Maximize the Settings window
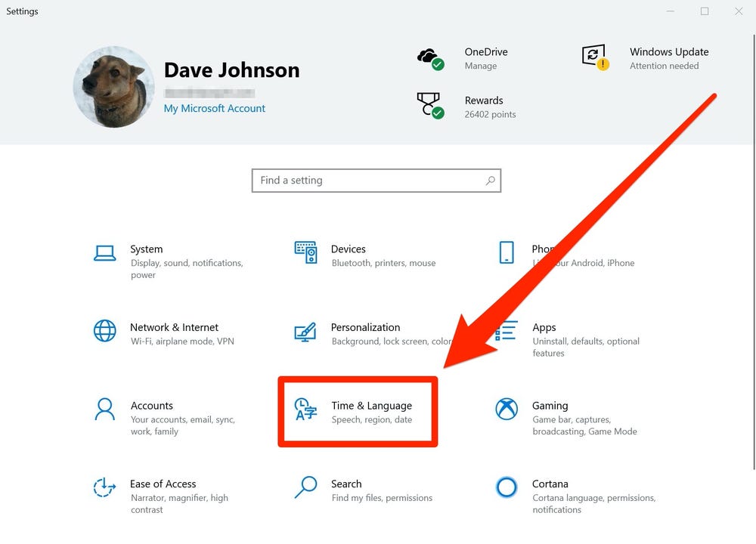756x544 pixels. (x=705, y=11)
